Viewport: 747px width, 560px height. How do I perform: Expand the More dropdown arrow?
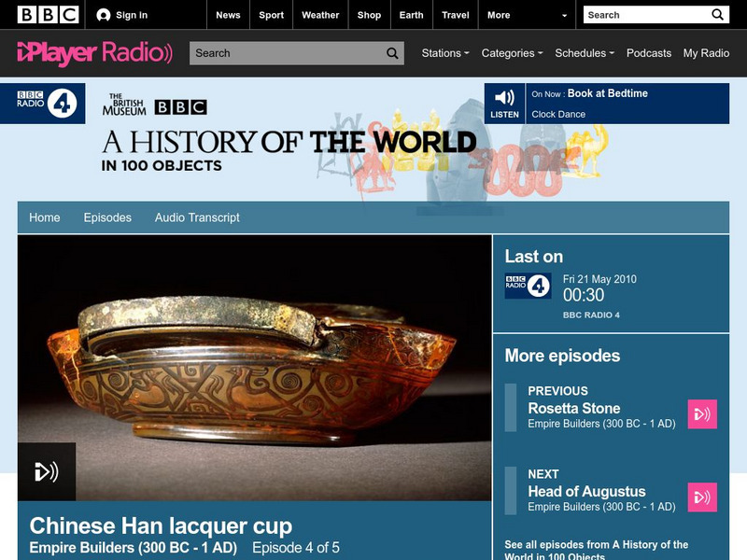tap(565, 15)
